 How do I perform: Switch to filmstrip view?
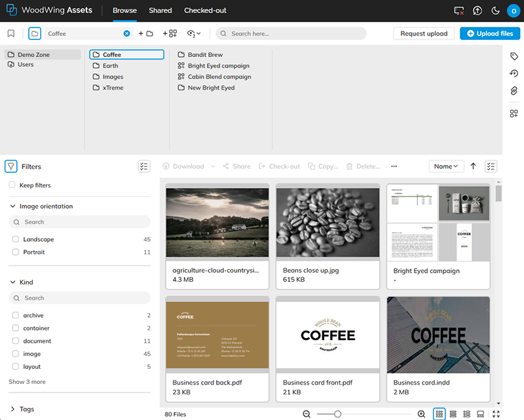tap(481, 414)
